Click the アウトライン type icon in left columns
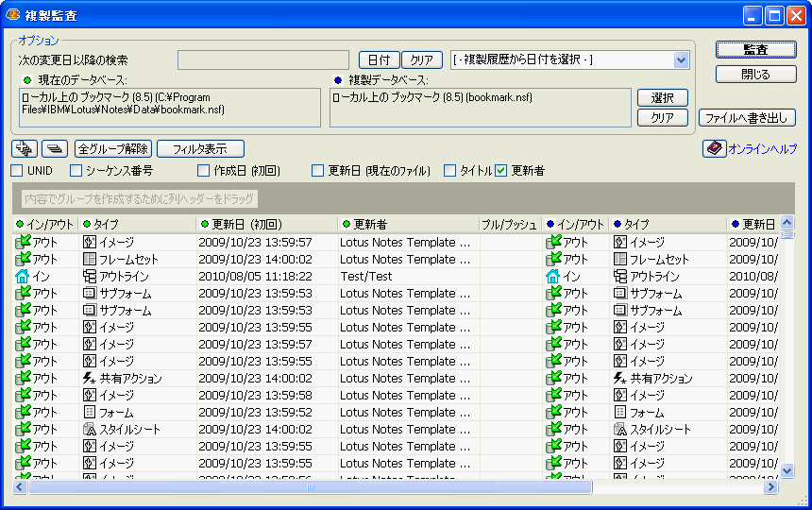This screenshot has height=510, width=812. click(x=90, y=277)
